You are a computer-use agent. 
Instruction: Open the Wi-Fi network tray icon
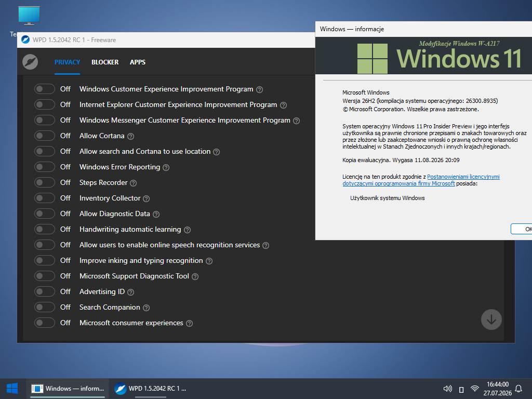pyautogui.click(x=475, y=389)
